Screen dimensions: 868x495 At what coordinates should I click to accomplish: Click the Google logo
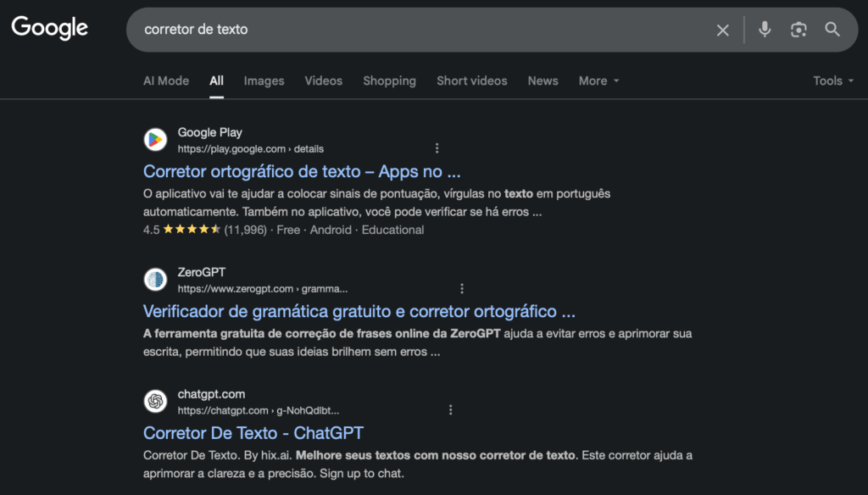[x=49, y=28]
